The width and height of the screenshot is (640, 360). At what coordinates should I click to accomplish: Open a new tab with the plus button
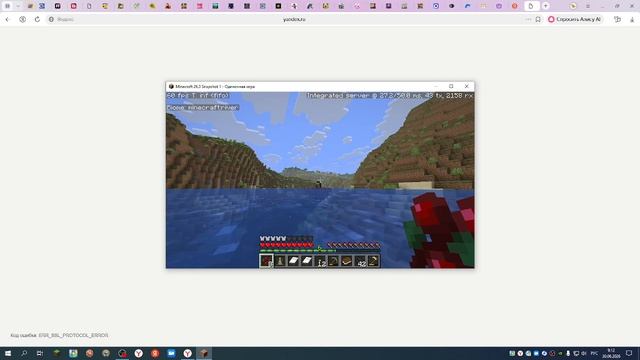click(x=546, y=6)
